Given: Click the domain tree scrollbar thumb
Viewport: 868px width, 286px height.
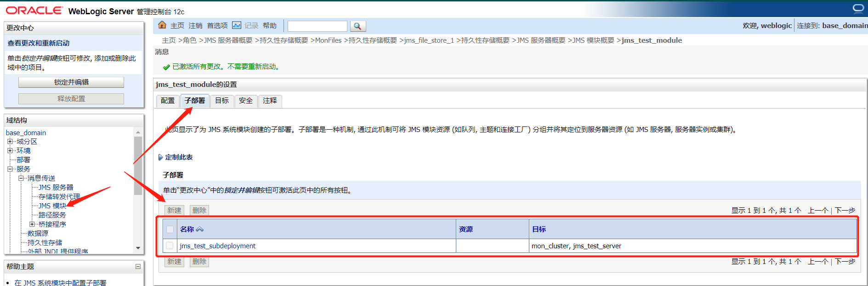Looking at the screenshot, I should (138, 166).
